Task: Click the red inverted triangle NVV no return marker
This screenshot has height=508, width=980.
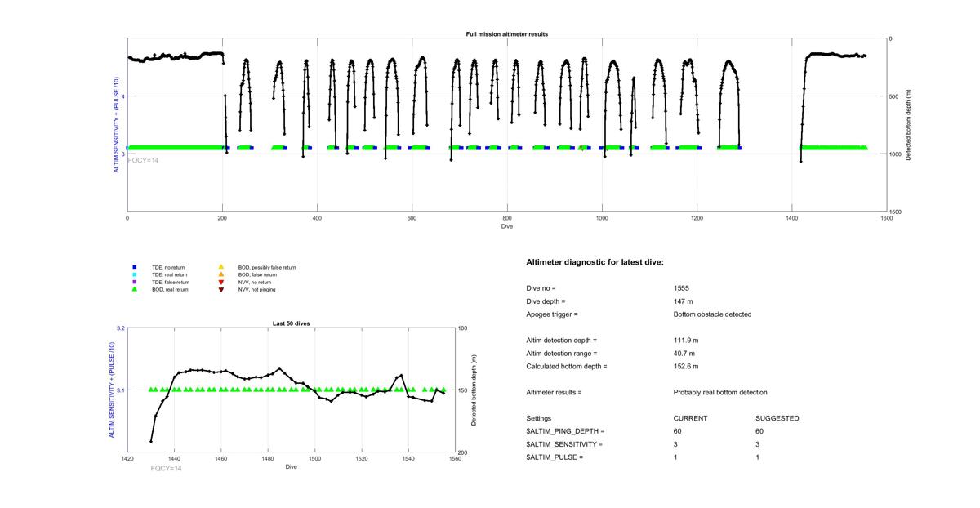Action: (220, 282)
